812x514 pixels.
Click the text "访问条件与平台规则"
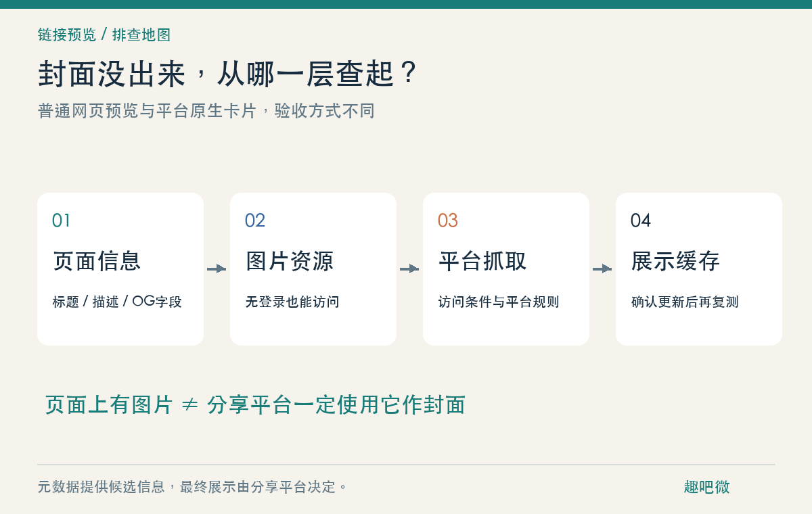click(499, 302)
